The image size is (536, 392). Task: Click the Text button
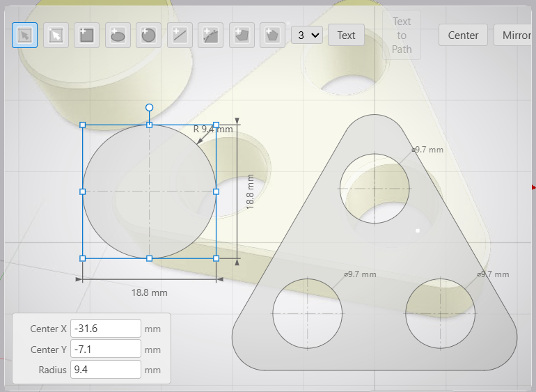point(346,36)
